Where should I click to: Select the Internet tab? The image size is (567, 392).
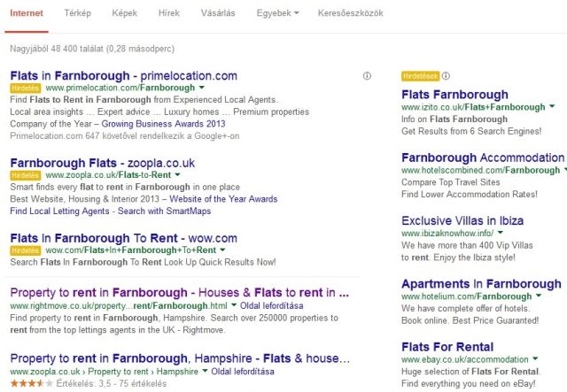coord(27,13)
